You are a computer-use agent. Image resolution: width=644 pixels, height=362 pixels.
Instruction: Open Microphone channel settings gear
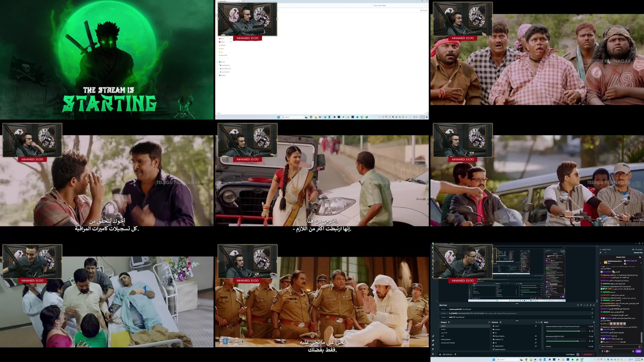592,341
